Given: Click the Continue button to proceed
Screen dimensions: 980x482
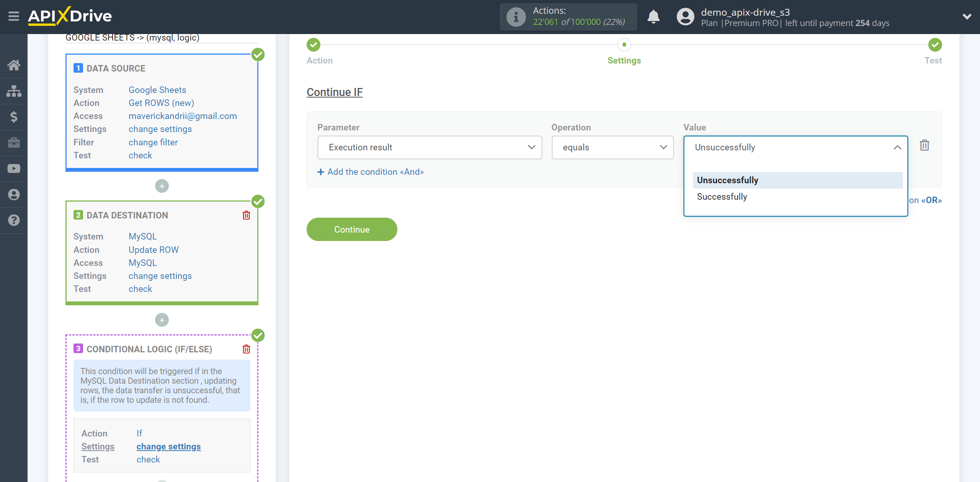Looking at the screenshot, I should click(352, 229).
